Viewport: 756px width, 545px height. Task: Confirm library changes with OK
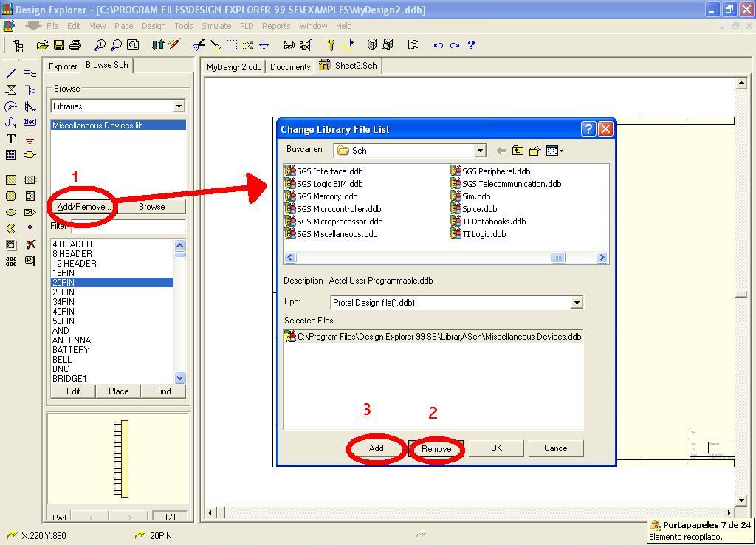(495, 448)
